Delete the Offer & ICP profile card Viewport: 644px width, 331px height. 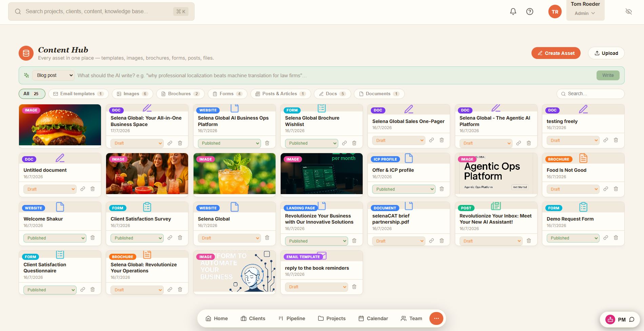[442, 189]
